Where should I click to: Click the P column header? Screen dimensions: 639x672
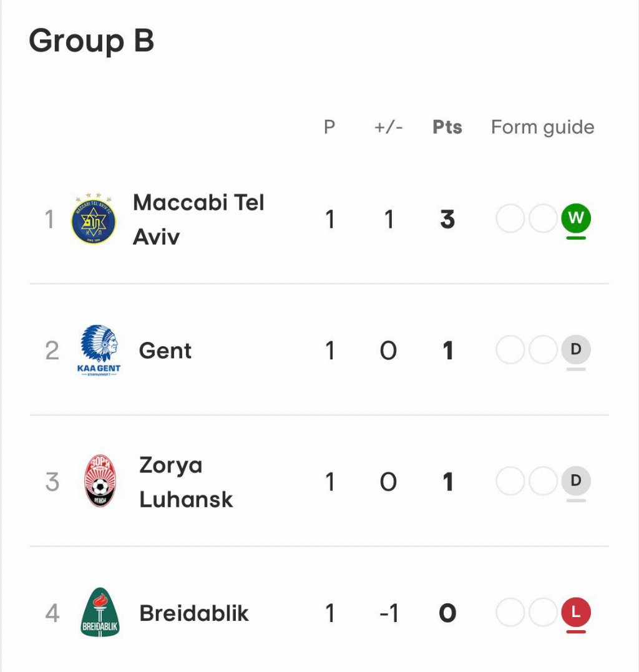329,127
